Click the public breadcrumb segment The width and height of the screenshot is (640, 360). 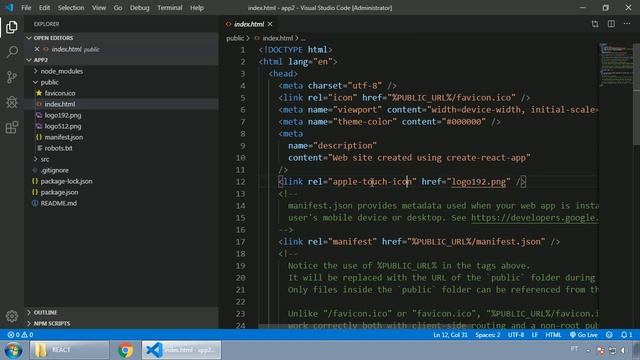point(235,38)
